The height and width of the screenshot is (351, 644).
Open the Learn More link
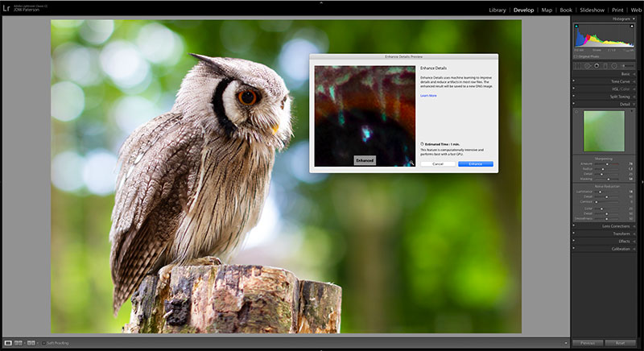click(x=428, y=96)
